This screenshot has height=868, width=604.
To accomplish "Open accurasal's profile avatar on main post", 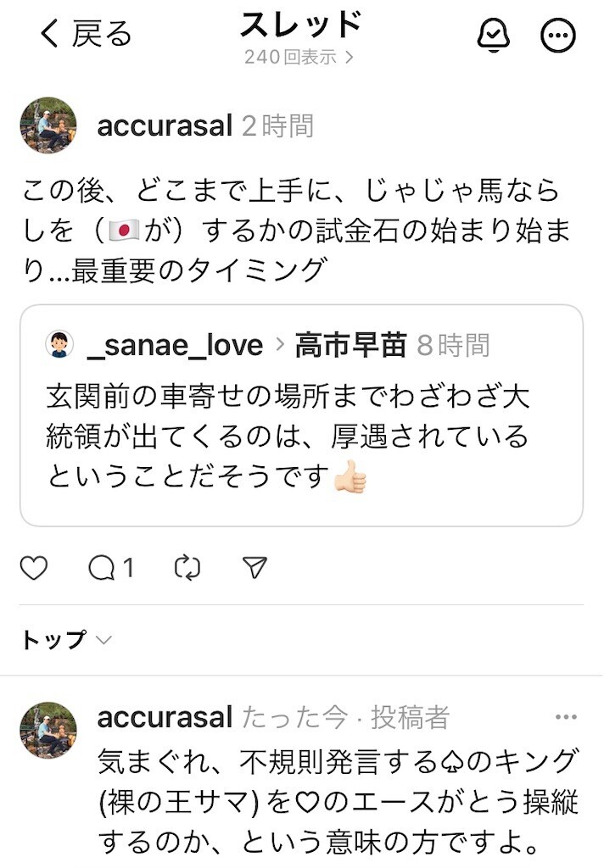I will 48,125.
